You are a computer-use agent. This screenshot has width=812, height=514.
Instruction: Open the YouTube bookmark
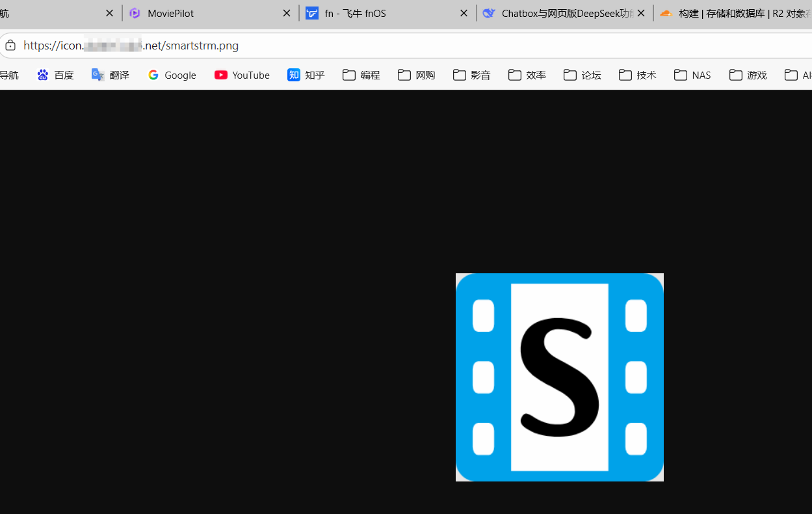point(242,75)
